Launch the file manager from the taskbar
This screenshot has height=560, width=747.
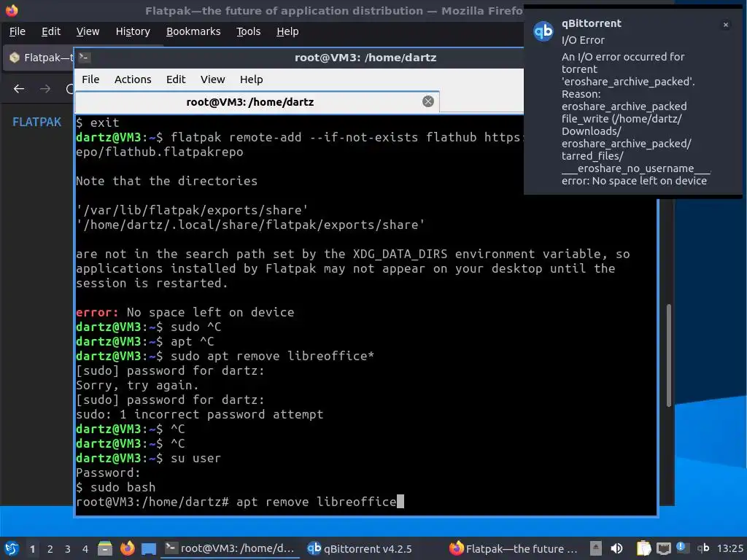point(105,548)
